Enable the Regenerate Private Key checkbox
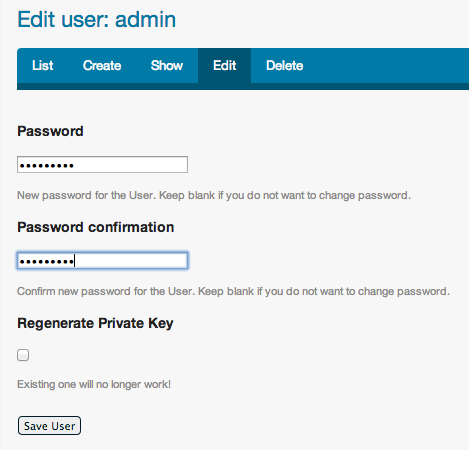Image resolution: width=469 pixels, height=450 pixels. [x=23, y=355]
